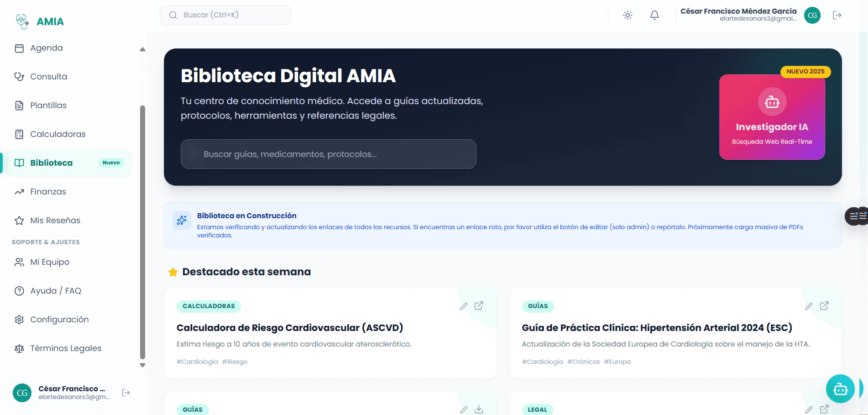Open the floating AI chatbot button

[840, 389]
